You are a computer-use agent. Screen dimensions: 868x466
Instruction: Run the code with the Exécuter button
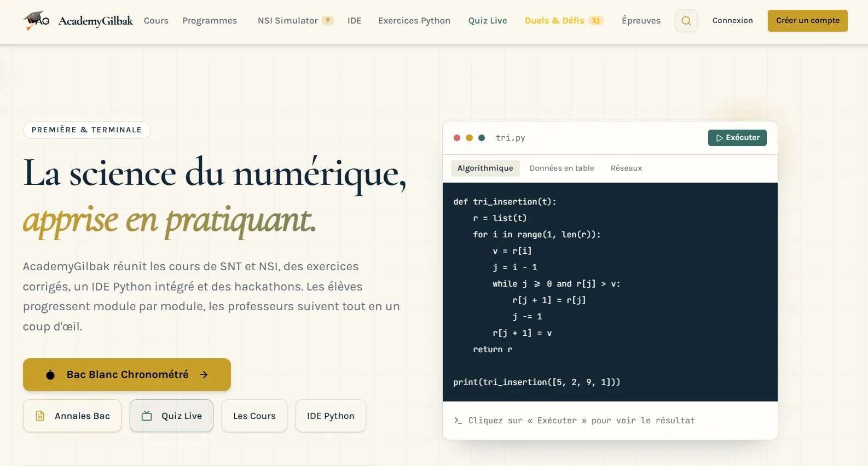point(737,138)
